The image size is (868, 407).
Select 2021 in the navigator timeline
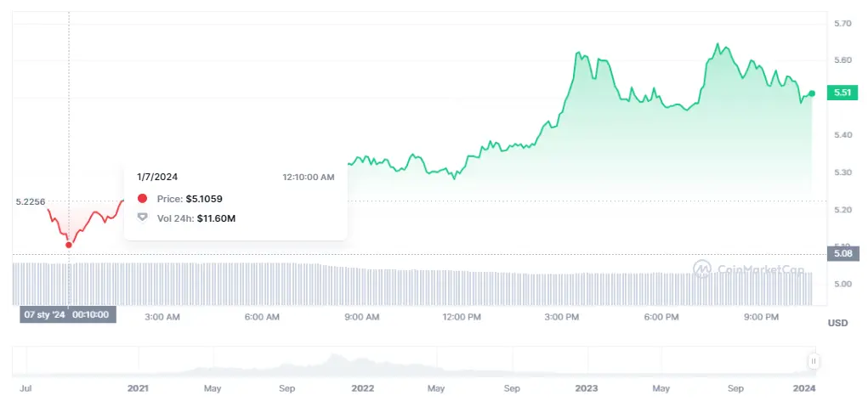coord(138,387)
